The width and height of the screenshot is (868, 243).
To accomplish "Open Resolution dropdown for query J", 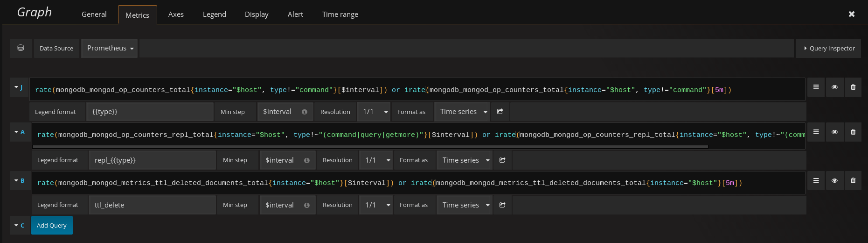I will pyautogui.click(x=375, y=112).
